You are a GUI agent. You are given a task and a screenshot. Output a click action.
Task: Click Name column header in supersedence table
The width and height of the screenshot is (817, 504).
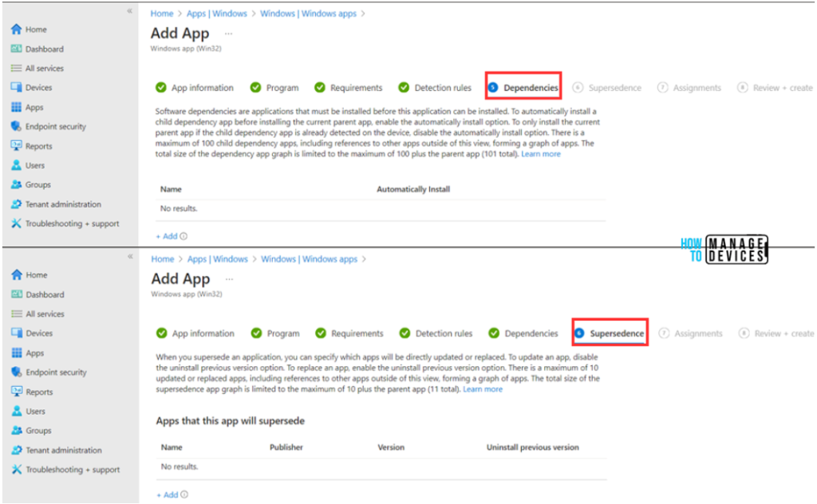(x=172, y=447)
